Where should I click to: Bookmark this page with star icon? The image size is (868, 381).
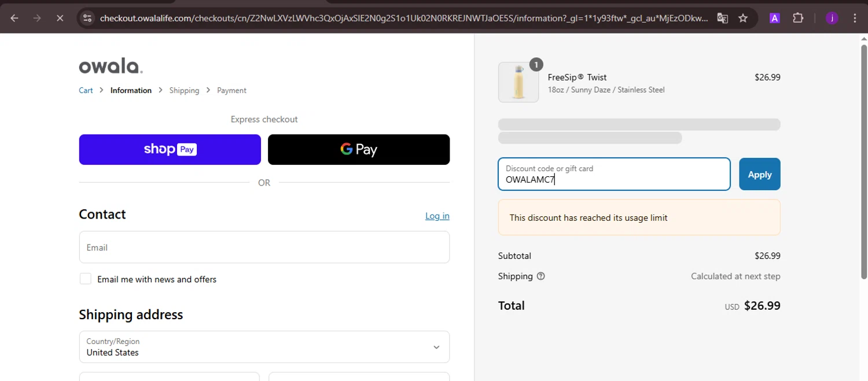[x=743, y=18]
